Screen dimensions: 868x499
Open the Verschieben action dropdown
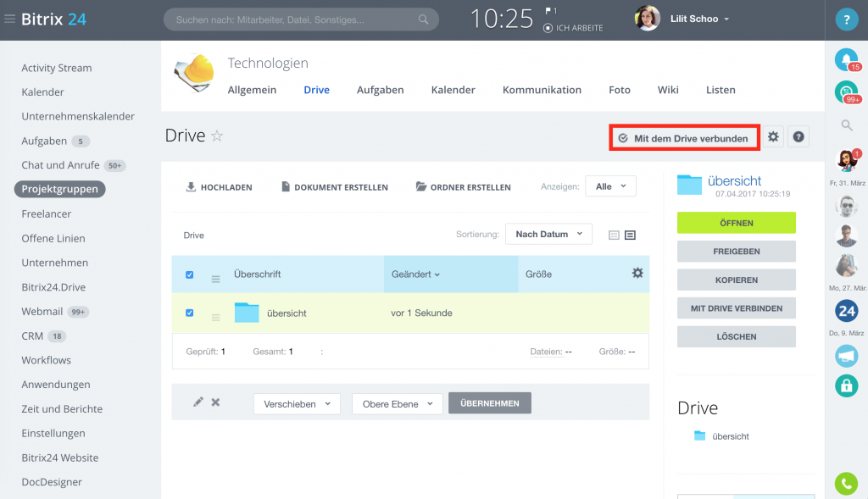click(297, 404)
